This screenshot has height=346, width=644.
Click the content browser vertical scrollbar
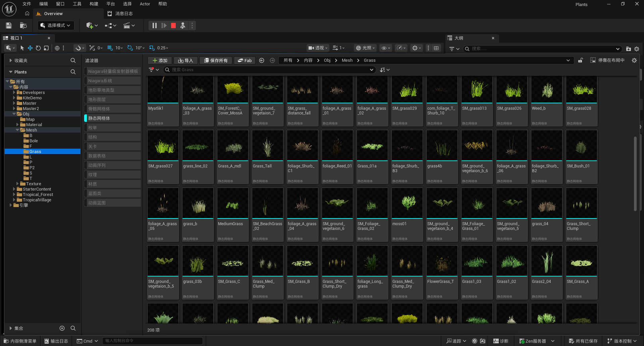pos(635,174)
